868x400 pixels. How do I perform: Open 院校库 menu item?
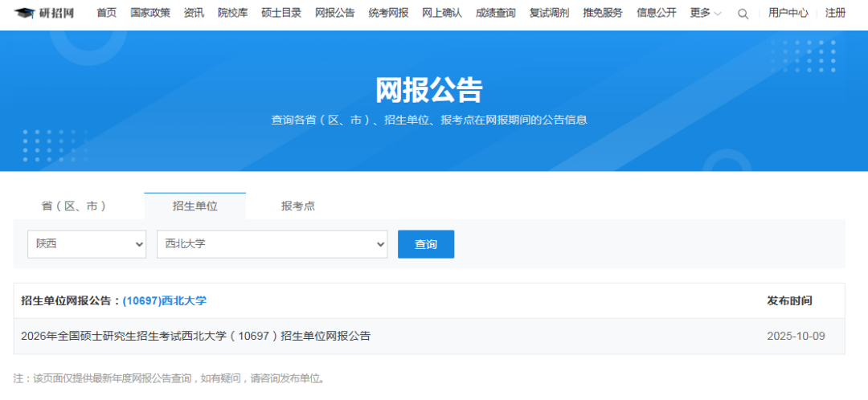[232, 14]
